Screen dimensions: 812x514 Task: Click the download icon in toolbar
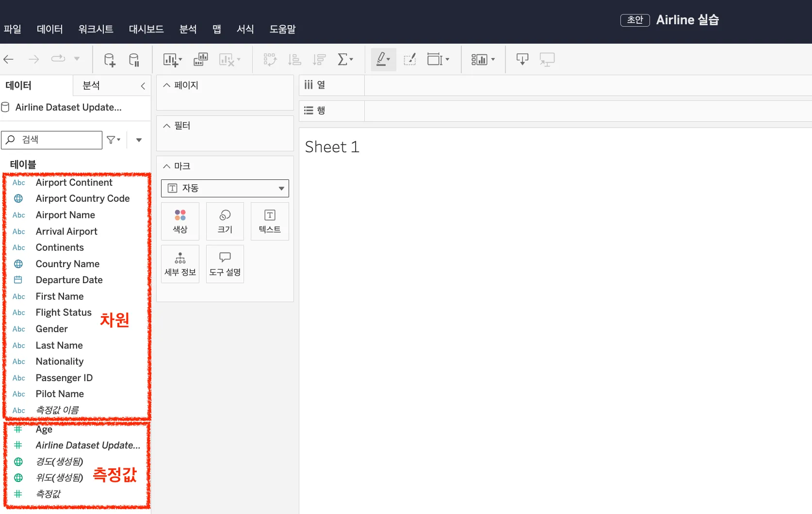pyautogui.click(x=522, y=59)
